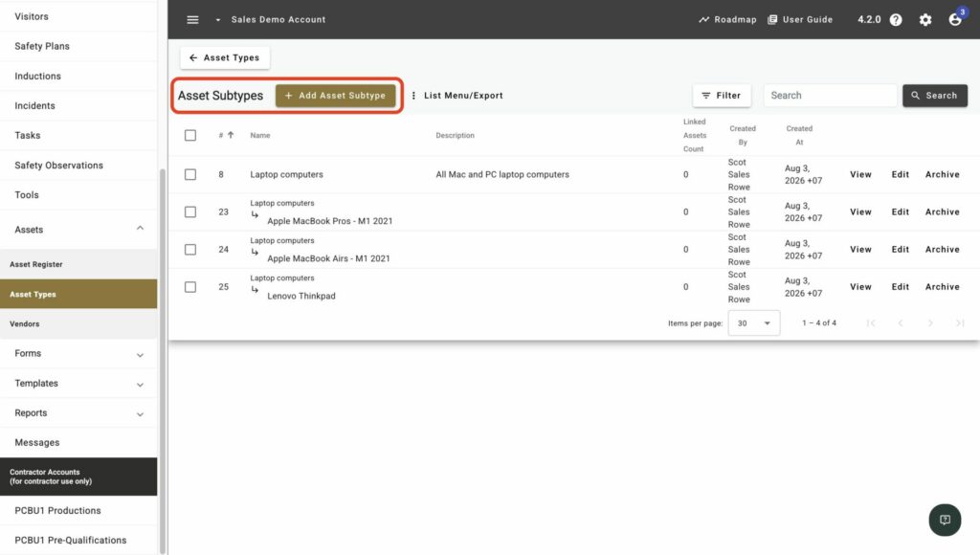980x555 pixels.
Task: Edit the Lenovo Thinkpad subtype
Action: tap(900, 287)
